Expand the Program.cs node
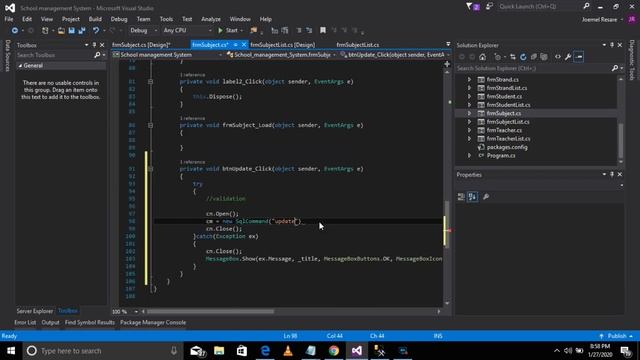The width and height of the screenshot is (640, 360). [x=469, y=156]
